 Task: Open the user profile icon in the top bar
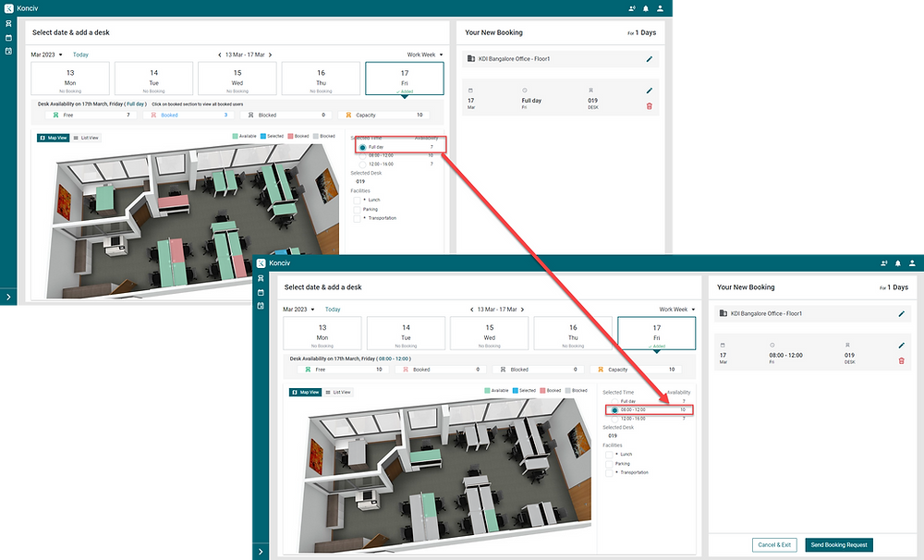(x=911, y=263)
